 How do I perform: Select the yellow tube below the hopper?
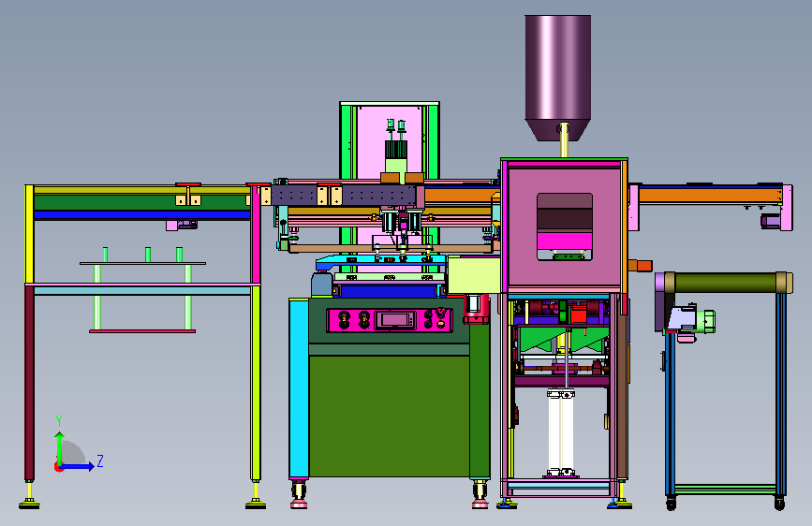click(x=565, y=139)
